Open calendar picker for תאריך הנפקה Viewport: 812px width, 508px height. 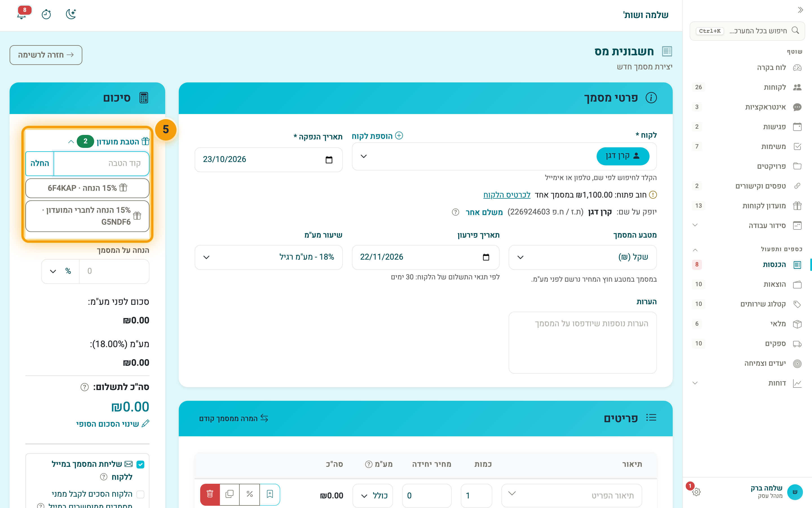point(329,159)
